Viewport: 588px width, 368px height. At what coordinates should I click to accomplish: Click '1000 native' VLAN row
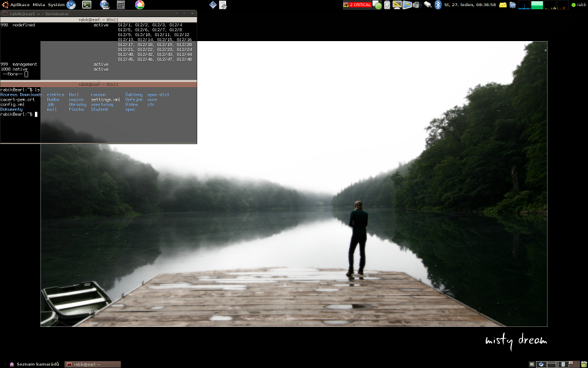click(55, 69)
